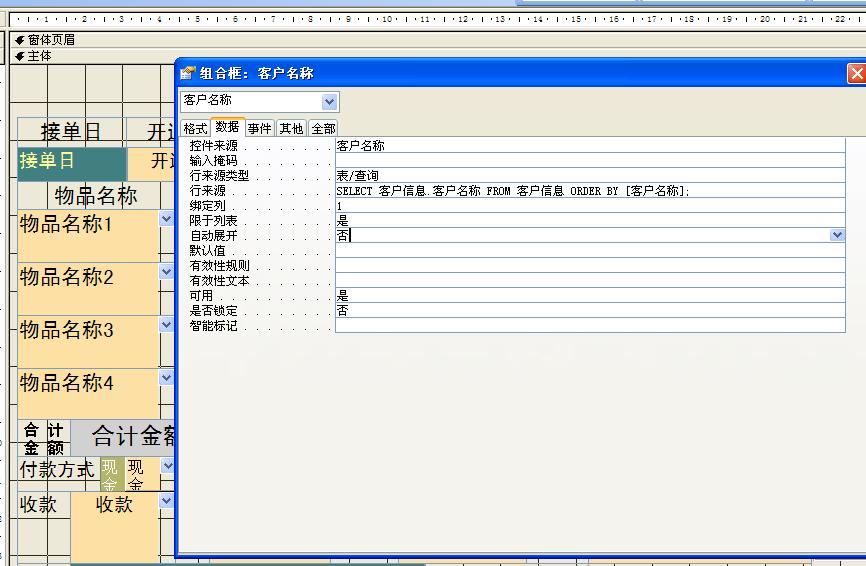This screenshot has height=566, width=866.
Task: Switch to the 格式 tab
Action: pos(195,129)
